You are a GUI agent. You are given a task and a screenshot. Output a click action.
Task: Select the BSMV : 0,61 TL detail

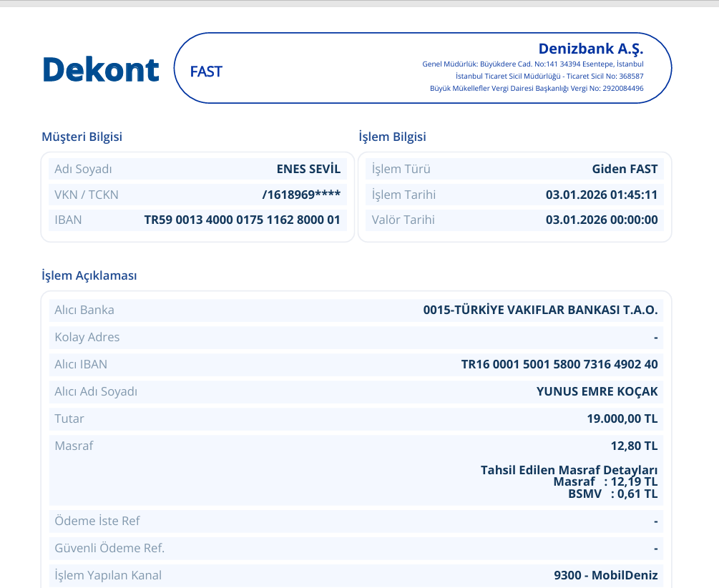[x=613, y=494]
